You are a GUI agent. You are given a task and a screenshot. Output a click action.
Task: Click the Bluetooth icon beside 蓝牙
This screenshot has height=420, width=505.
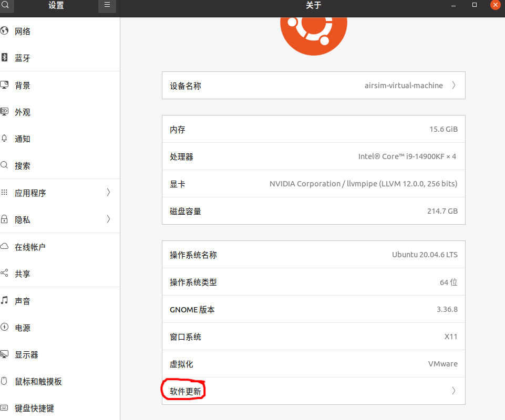4,57
